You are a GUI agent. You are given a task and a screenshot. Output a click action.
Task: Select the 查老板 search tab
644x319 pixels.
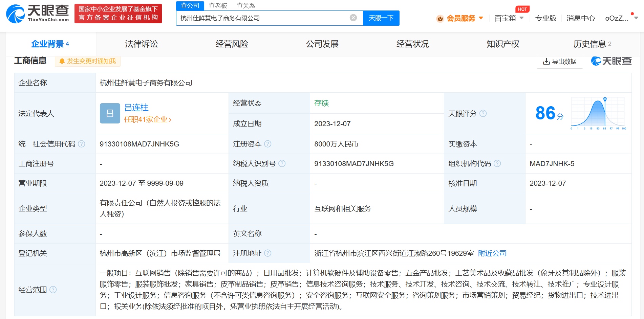tap(218, 6)
